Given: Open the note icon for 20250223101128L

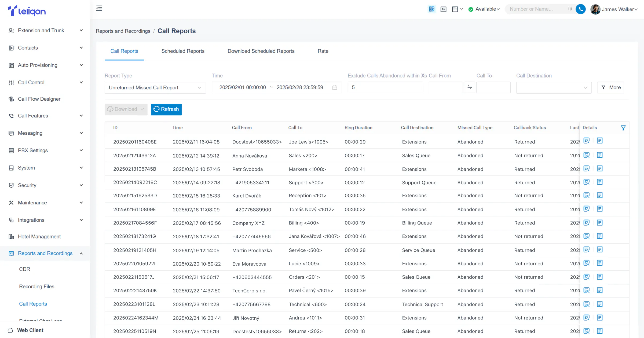Looking at the screenshot, I should point(600,304).
